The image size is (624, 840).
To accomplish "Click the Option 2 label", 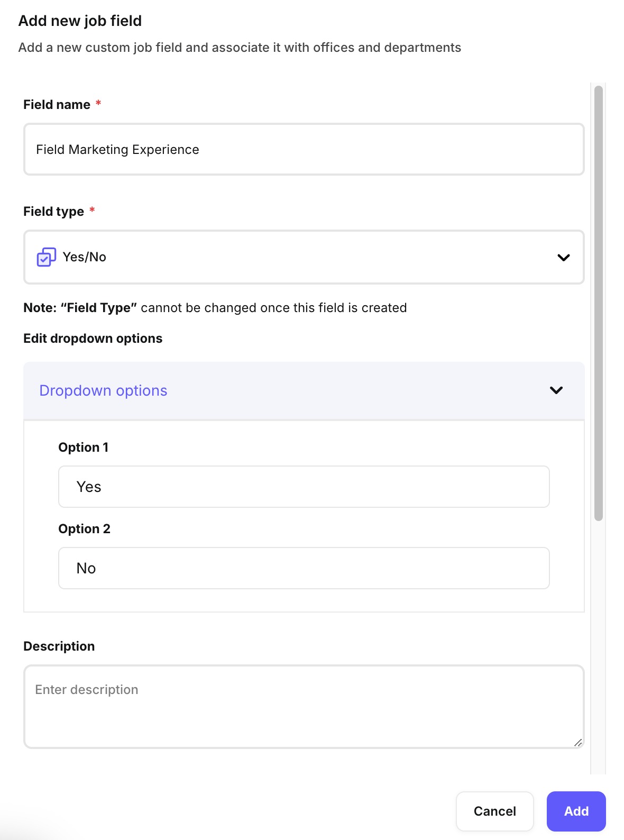I will point(84,529).
